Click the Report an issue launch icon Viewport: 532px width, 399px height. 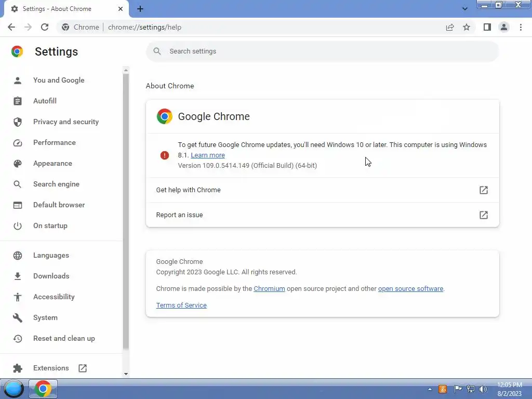coord(484,215)
